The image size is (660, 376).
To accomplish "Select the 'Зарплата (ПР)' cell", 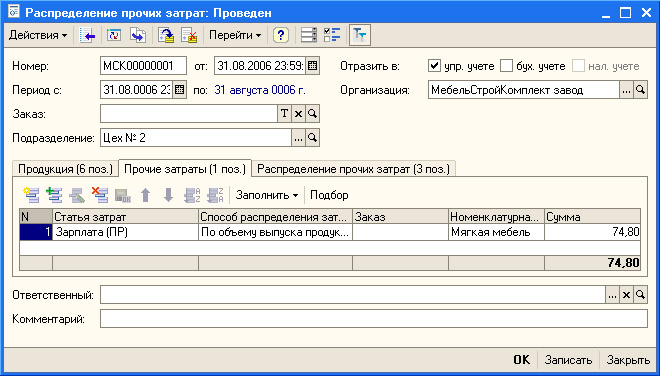I will click(125, 232).
